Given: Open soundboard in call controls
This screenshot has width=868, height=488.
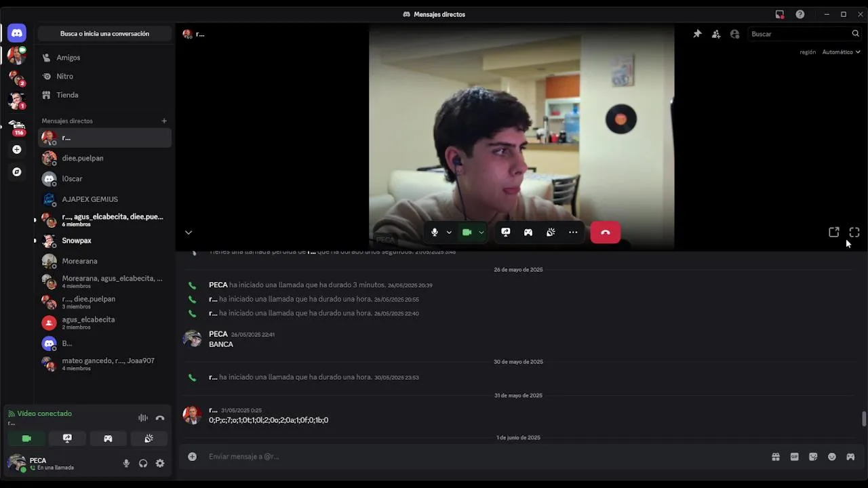Looking at the screenshot, I should pos(551,232).
